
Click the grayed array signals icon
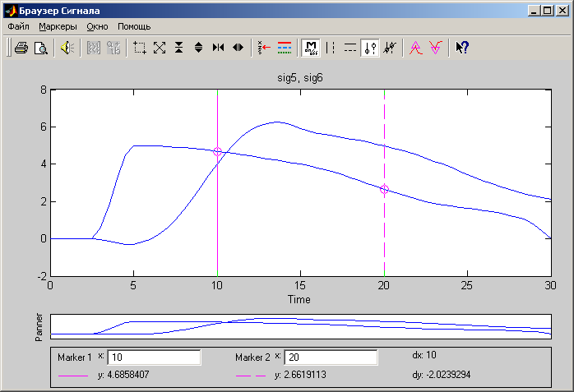94,48
